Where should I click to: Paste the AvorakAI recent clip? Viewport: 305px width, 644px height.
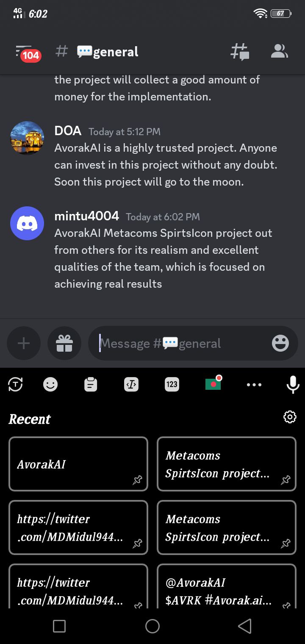(78, 464)
